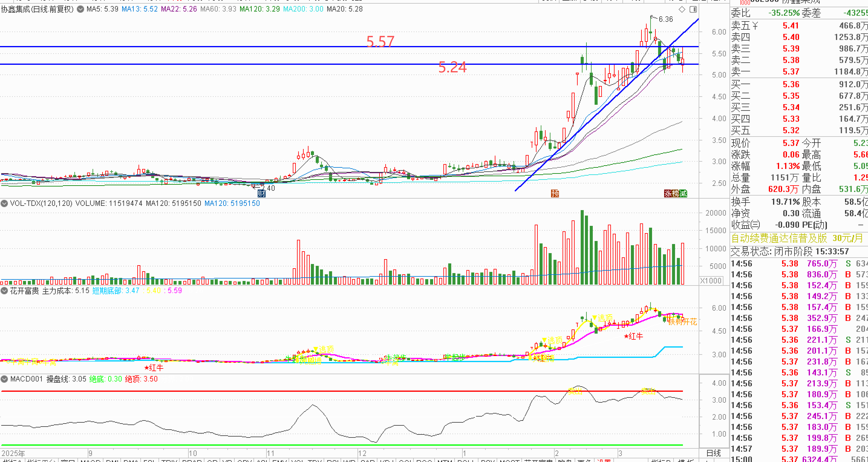Image resolution: width=868 pixels, height=462 pixels.
Task: Click the diamond icon above the chart
Action: point(682,9)
